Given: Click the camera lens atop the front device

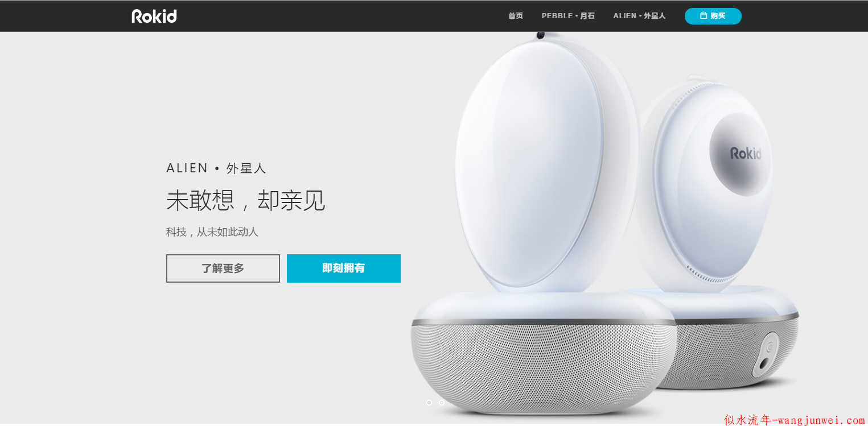Looking at the screenshot, I should tap(540, 35).
